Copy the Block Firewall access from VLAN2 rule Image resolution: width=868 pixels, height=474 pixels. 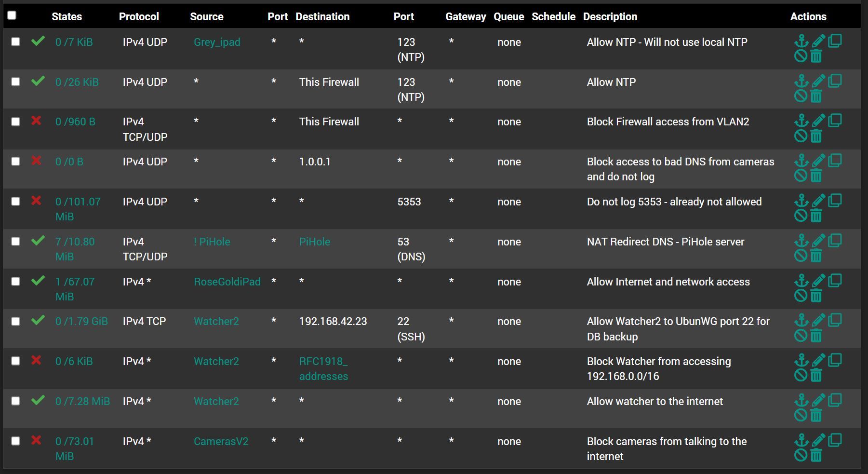click(x=835, y=120)
